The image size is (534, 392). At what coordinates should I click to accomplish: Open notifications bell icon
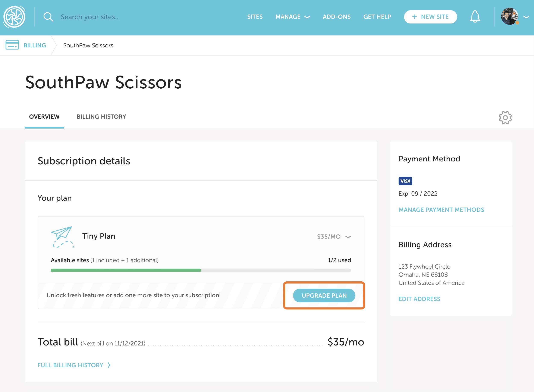click(x=475, y=17)
